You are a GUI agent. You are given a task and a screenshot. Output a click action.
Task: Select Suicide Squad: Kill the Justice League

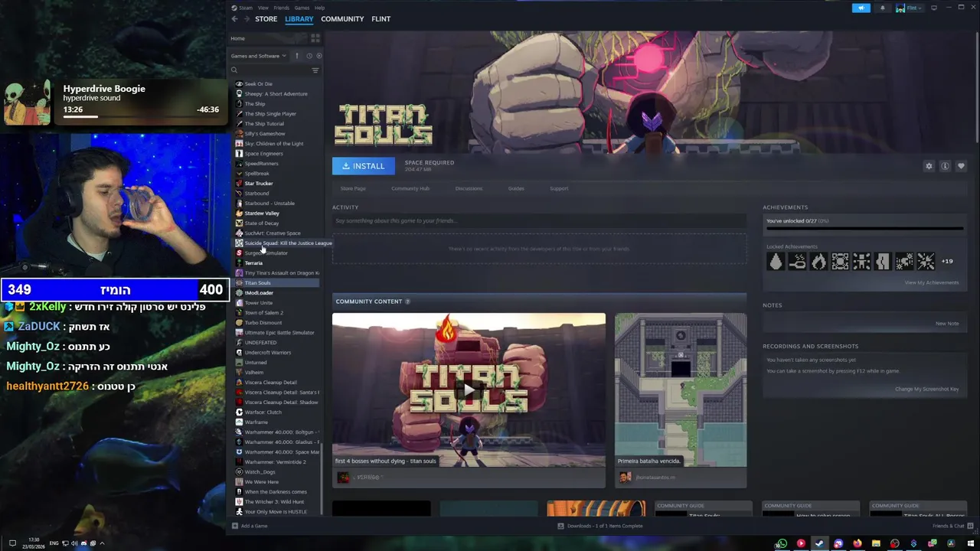point(288,243)
